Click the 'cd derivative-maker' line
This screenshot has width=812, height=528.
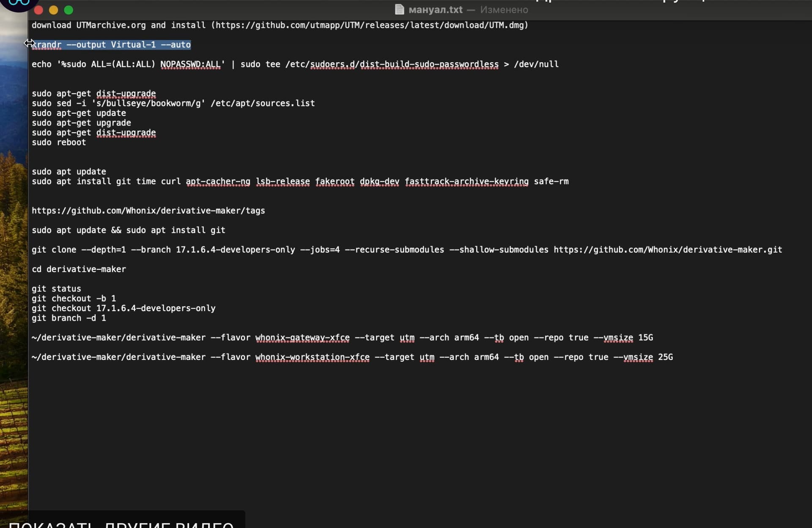click(79, 269)
